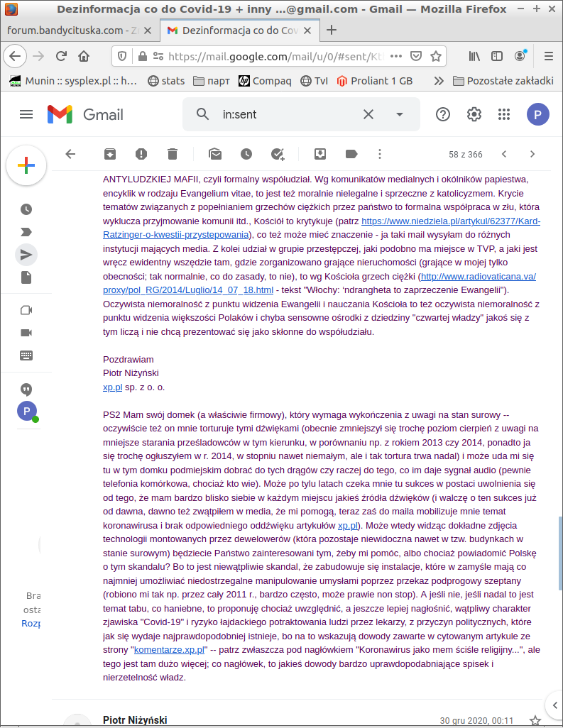The width and height of the screenshot is (563, 728).
Task: Join a Meet meeting camera icon
Action: point(26,333)
